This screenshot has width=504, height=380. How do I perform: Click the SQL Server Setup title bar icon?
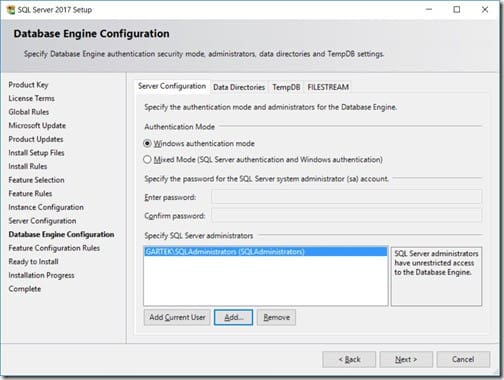click(11, 10)
